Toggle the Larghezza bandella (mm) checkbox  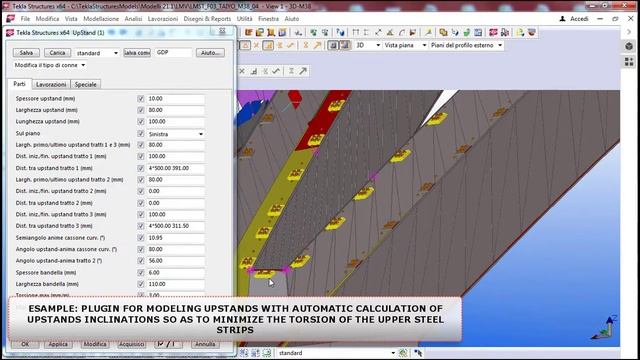click(x=141, y=284)
